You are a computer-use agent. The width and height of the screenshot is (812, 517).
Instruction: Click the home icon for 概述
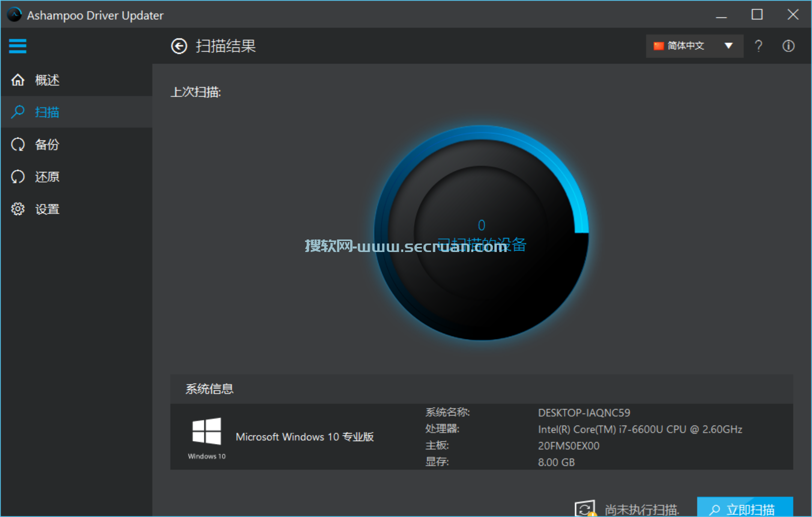[18, 80]
